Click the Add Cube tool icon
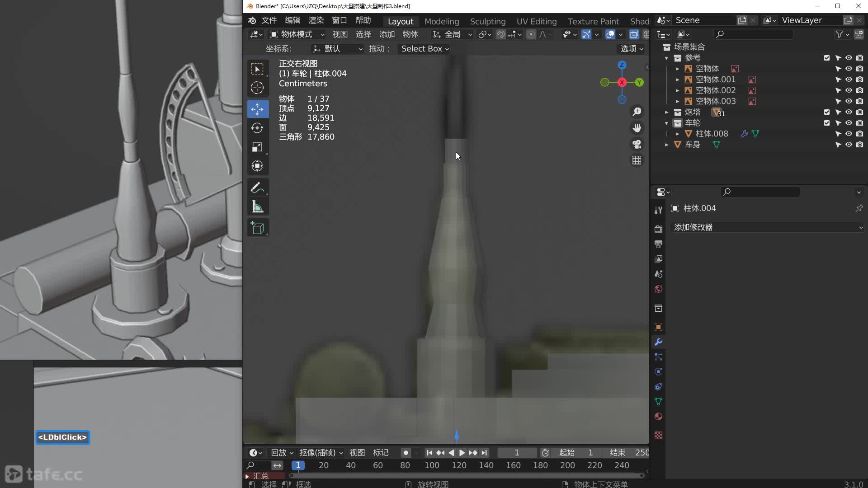This screenshot has width=868, height=488. [257, 228]
